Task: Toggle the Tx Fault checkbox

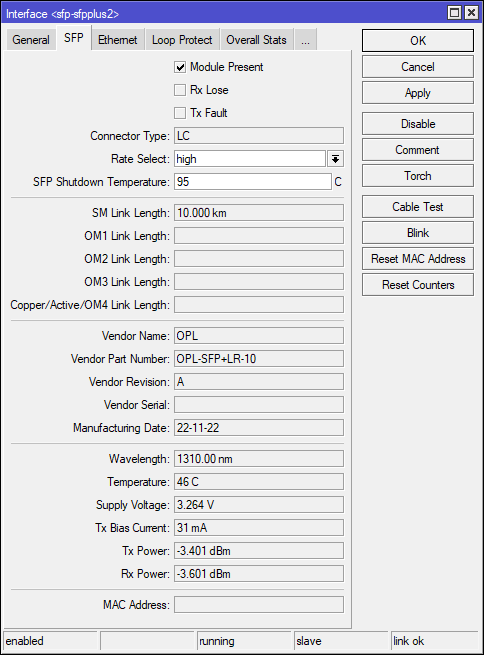Action: (180, 113)
